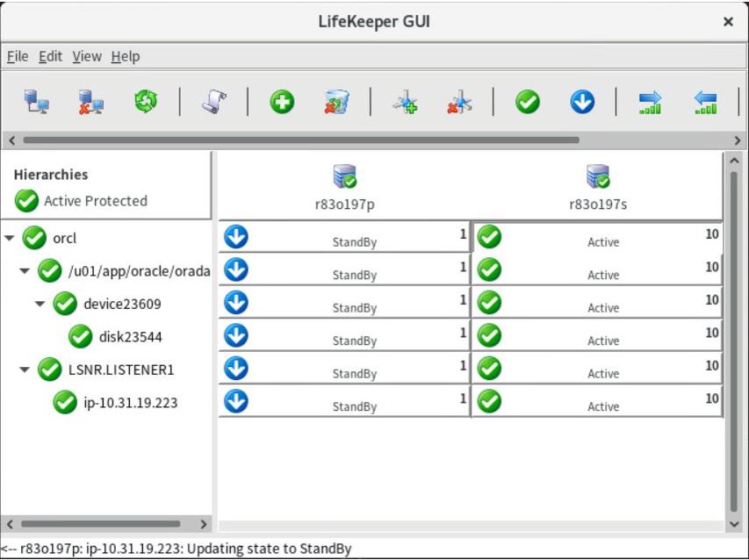Viewport: 749px width, 560px height.
Task: Click the toolbar scroll right arrow
Action: coord(738,140)
